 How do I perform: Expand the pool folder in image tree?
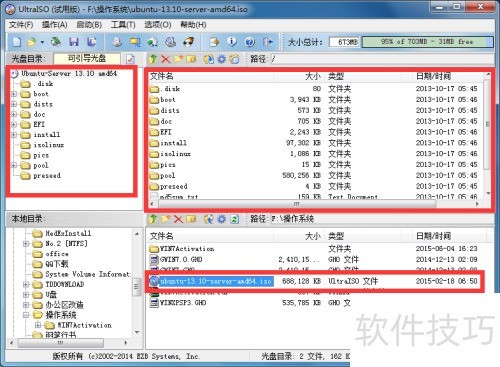tap(14, 165)
